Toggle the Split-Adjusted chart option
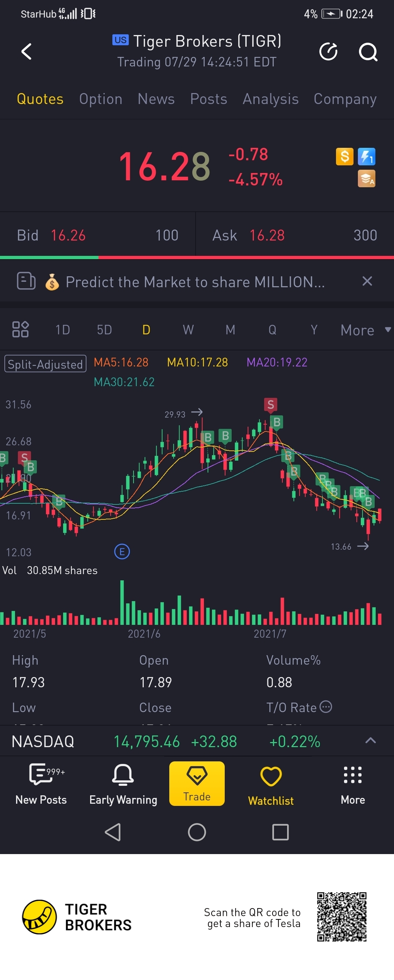 [x=45, y=364]
